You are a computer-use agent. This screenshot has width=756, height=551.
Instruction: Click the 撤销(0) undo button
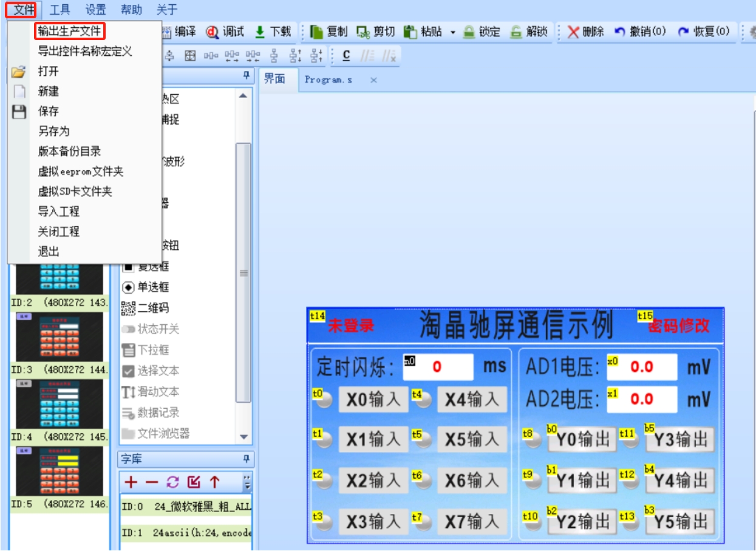coord(640,32)
